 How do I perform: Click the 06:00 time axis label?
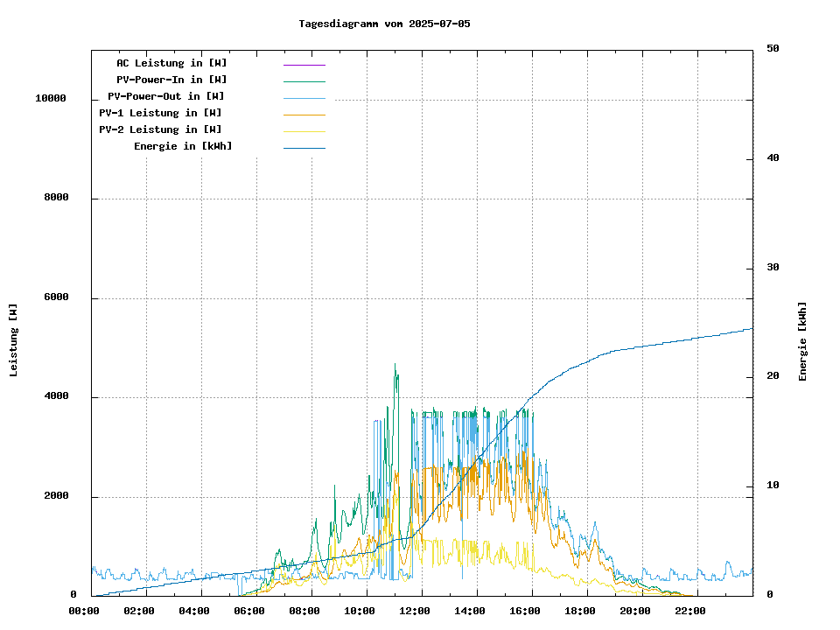[249, 611]
